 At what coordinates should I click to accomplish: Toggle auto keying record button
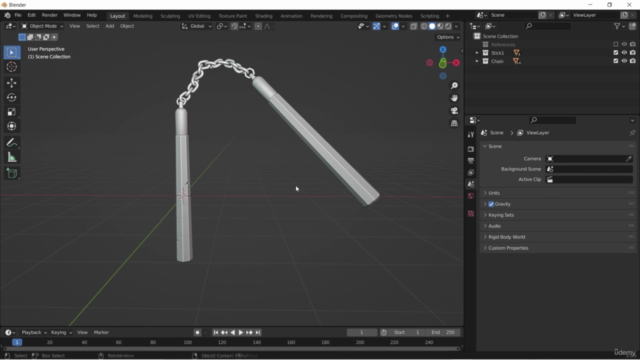[x=198, y=333]
